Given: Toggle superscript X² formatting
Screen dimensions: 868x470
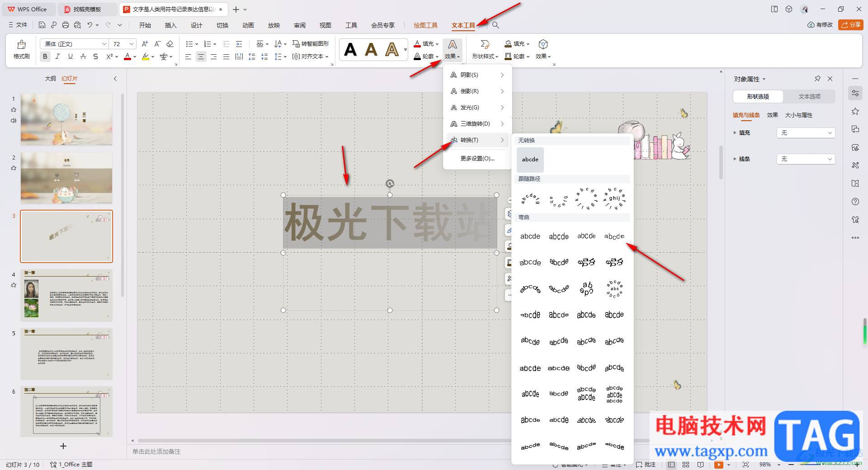Looking at the screenshot, I should click(109, 56).
